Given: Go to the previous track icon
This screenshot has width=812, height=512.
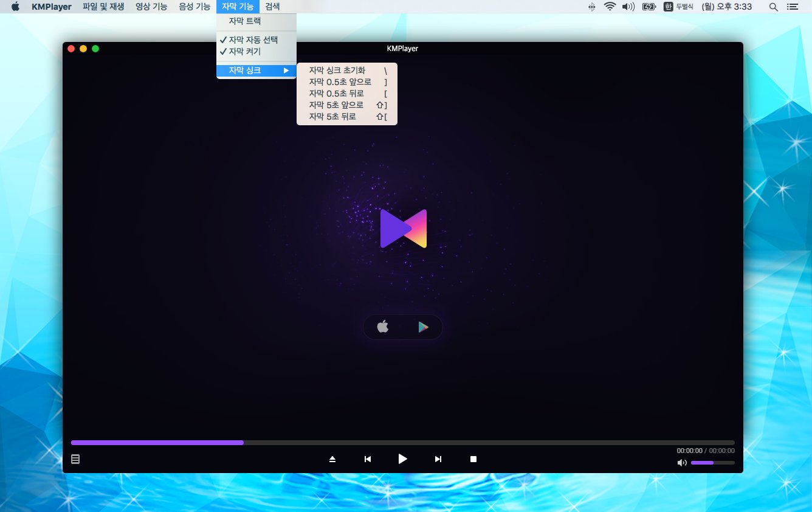Looking at the screenshot, I should (367, 459).
